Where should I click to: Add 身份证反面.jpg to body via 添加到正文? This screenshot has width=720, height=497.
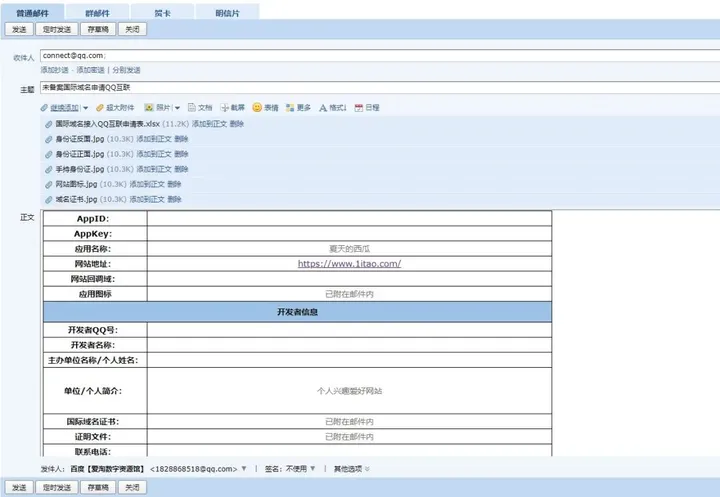pos(154,139)
